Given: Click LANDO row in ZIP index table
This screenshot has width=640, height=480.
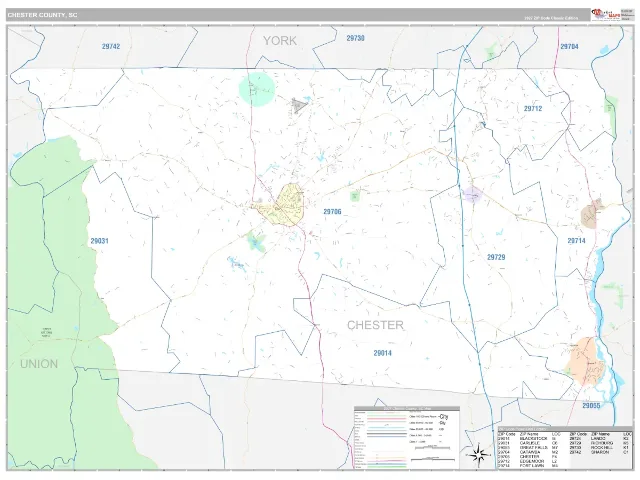Looking at the screenshot, I should point(600,439).
